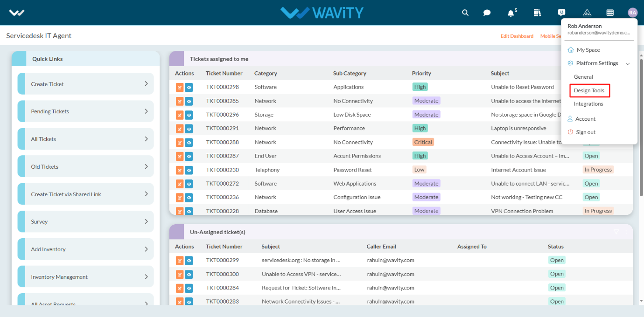Open notifications bell with badge 5
The height and width of the screenshot is (317, 644).
(x=511, y=13)
